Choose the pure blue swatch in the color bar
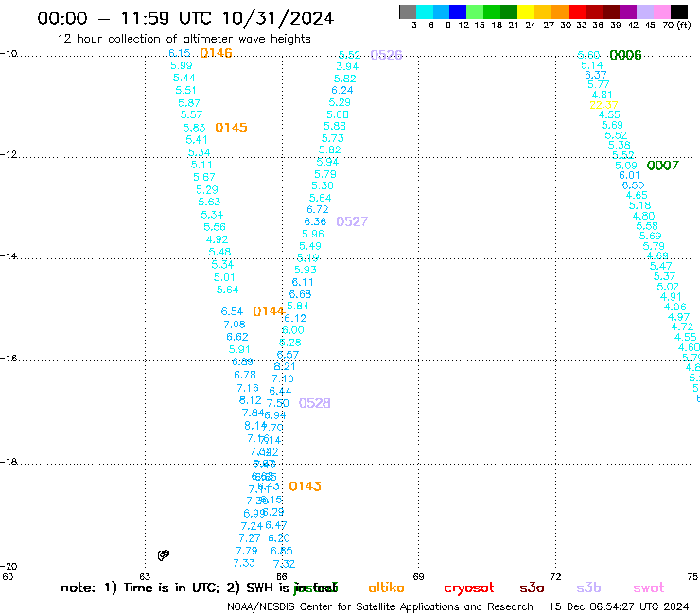This screenshot has height=615, width=700. pyautogui.click(x=458, y=11)
